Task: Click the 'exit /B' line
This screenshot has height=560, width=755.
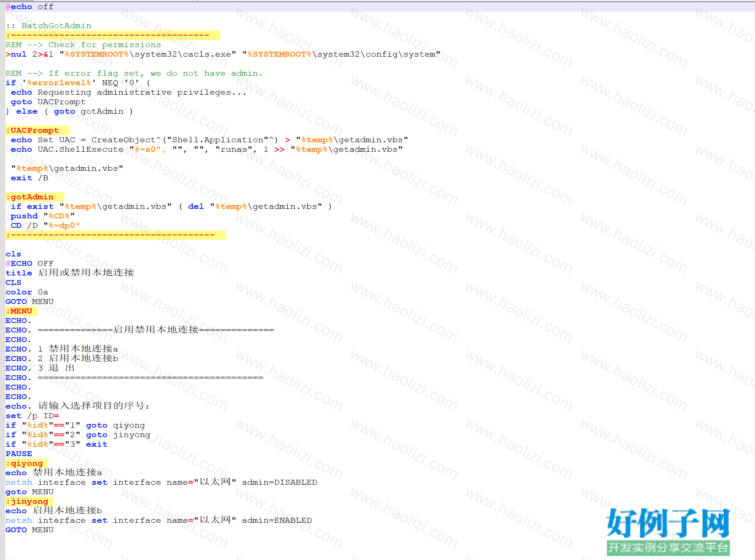Action: 29,178
